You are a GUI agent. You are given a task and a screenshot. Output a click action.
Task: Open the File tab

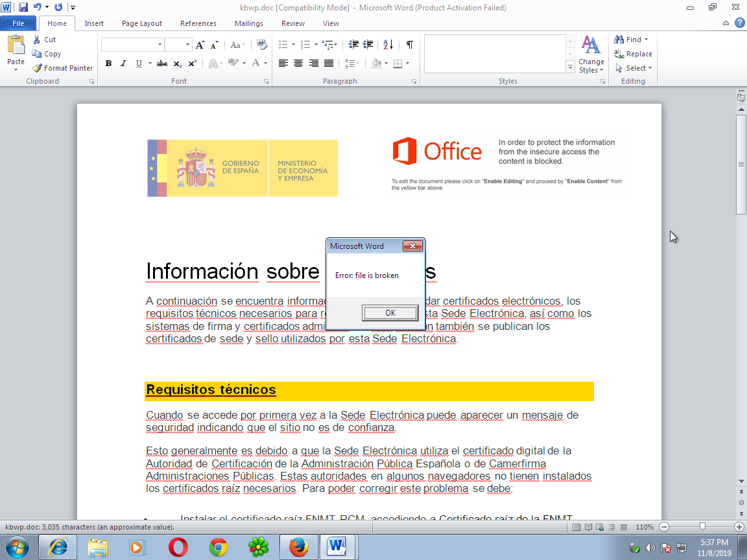[18, 23]
